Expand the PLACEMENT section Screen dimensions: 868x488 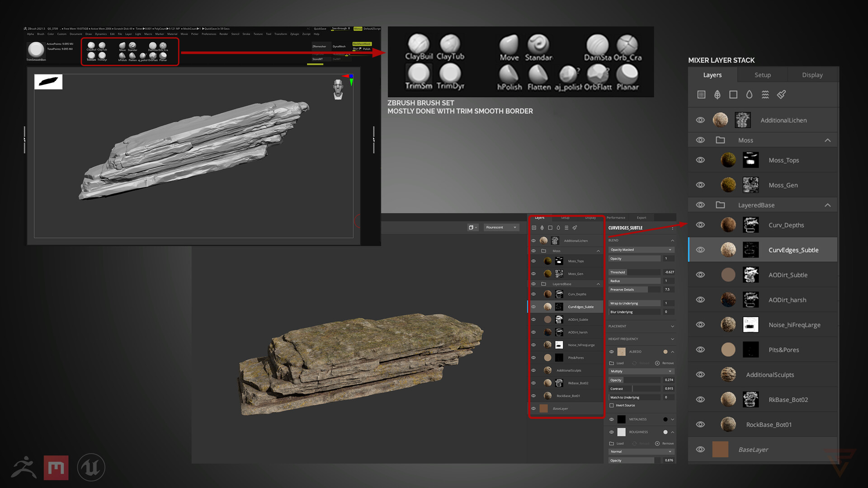tap(672, 326)
